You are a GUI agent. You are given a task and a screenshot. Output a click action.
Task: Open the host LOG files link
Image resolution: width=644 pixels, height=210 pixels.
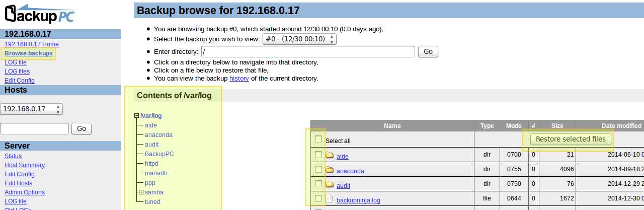point(17,72)
